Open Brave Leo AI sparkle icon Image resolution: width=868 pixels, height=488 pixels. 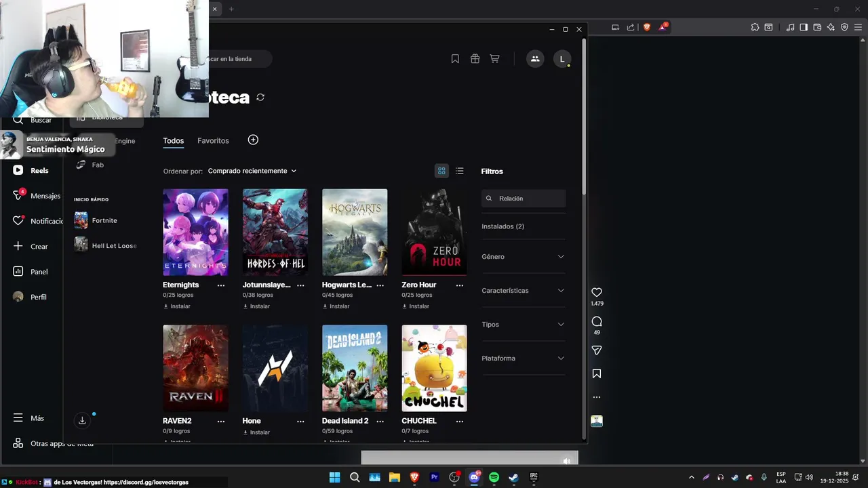click(x=831, y=27)
